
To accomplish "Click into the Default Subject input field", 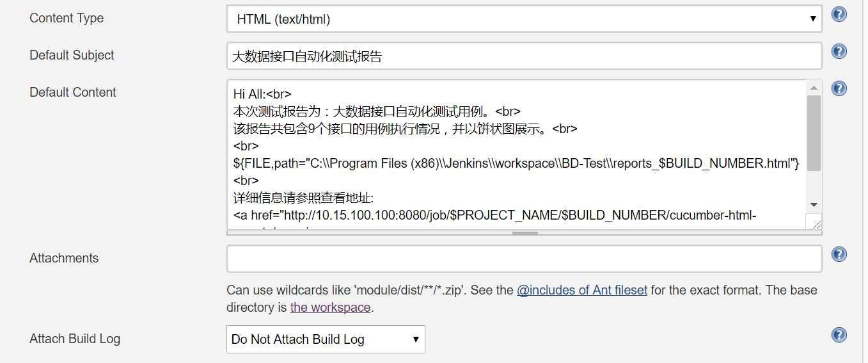I will click(524, 56).
